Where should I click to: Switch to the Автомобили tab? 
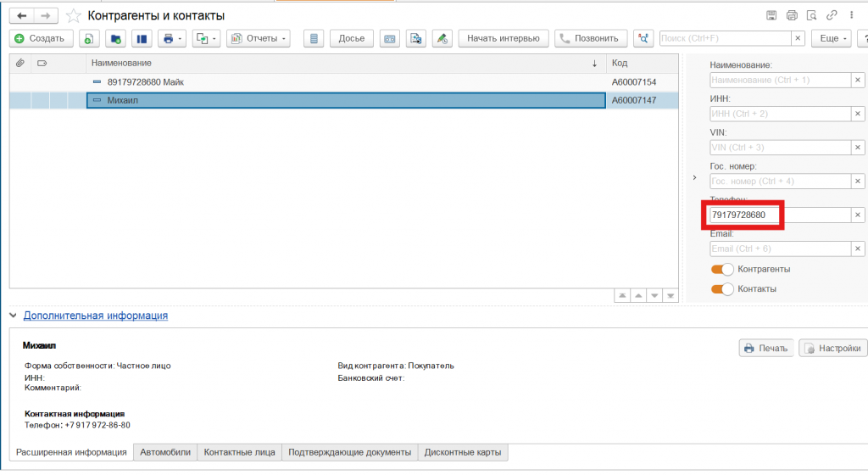pyautogui.click(x=165, y=452)
